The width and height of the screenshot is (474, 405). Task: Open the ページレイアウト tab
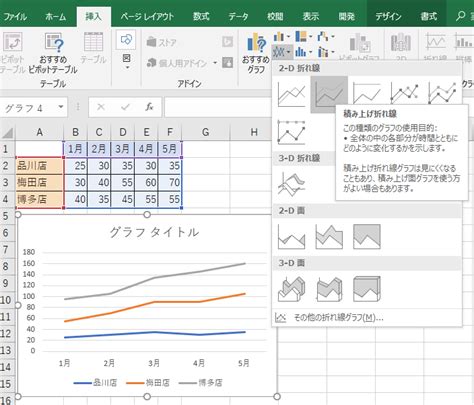coord(147,16)
